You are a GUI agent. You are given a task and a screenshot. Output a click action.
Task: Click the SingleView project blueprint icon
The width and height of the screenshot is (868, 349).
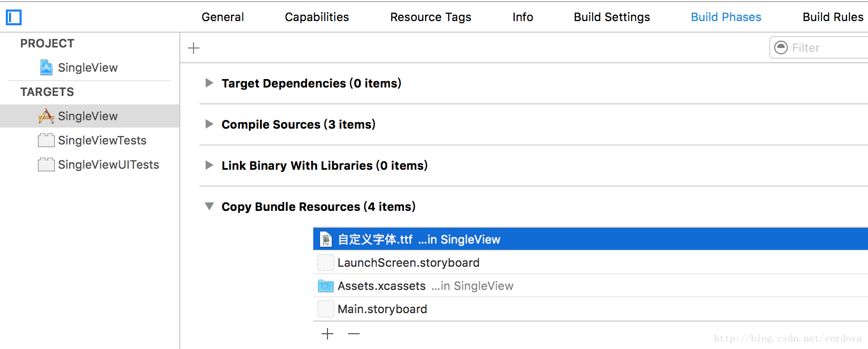tap(46, 67)
